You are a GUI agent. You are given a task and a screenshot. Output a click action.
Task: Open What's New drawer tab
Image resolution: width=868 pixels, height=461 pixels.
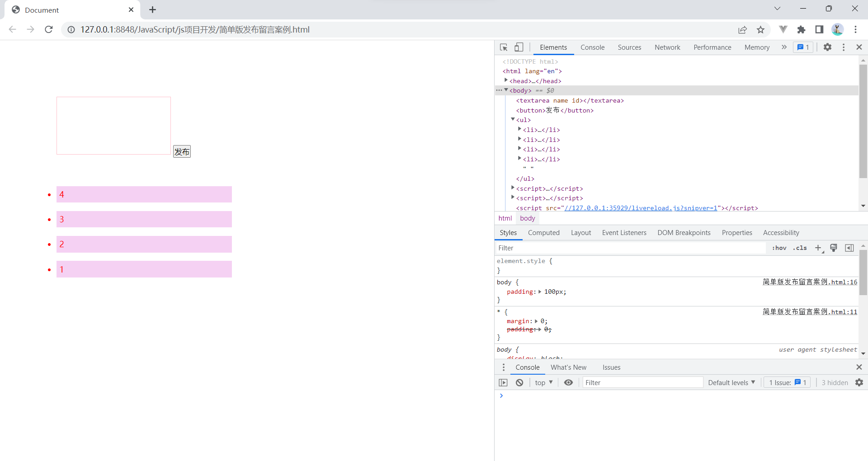click(568, 367)
